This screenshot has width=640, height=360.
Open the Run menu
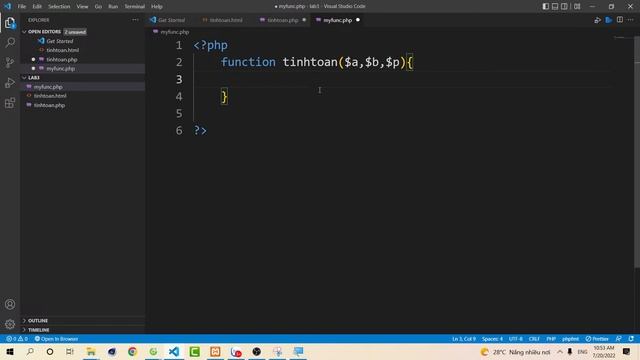(113, 7)
